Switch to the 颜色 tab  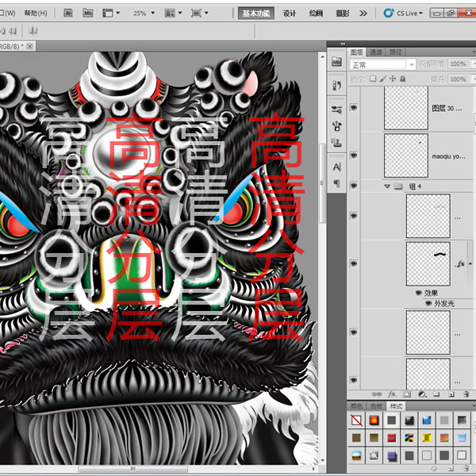tap(356, 406)
